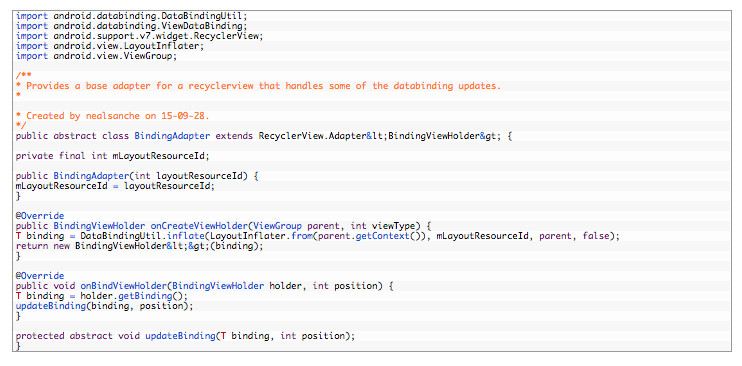742x366 pixels.
Task: Click the 'updateBinding(binding, position);' call line
Action: [x=105, y=306]
